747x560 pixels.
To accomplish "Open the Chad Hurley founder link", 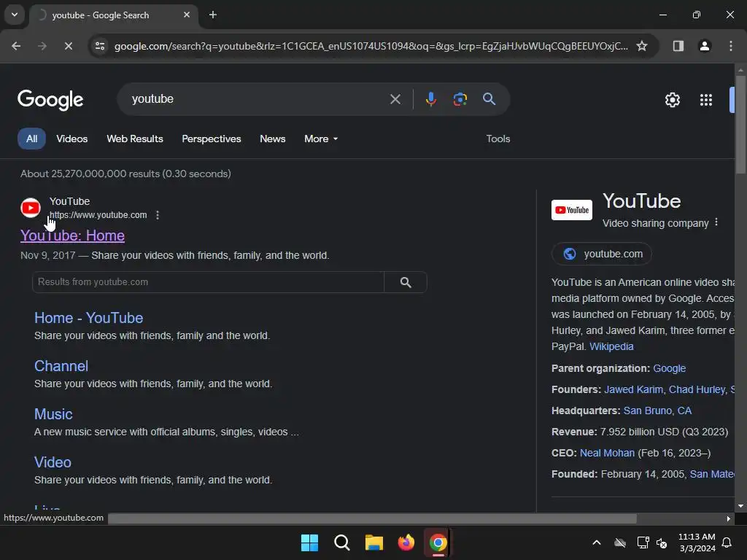I will tap(697, 389).
